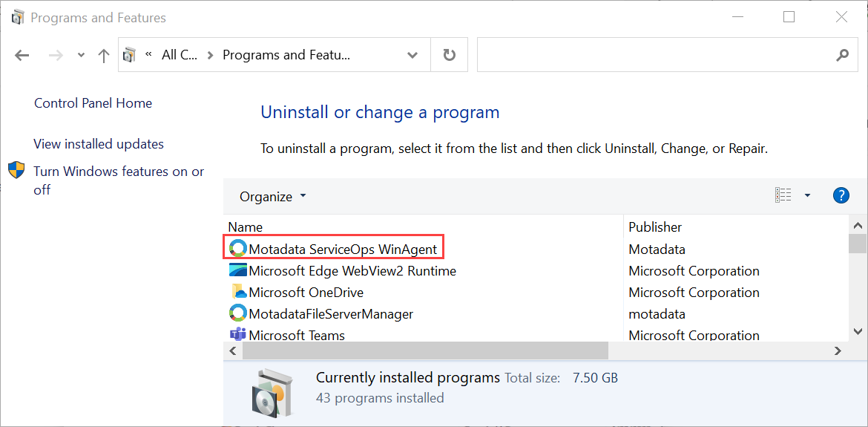868x427 pixels.
Task: Open the view options dropdown arrow
Action: (807, 196)
